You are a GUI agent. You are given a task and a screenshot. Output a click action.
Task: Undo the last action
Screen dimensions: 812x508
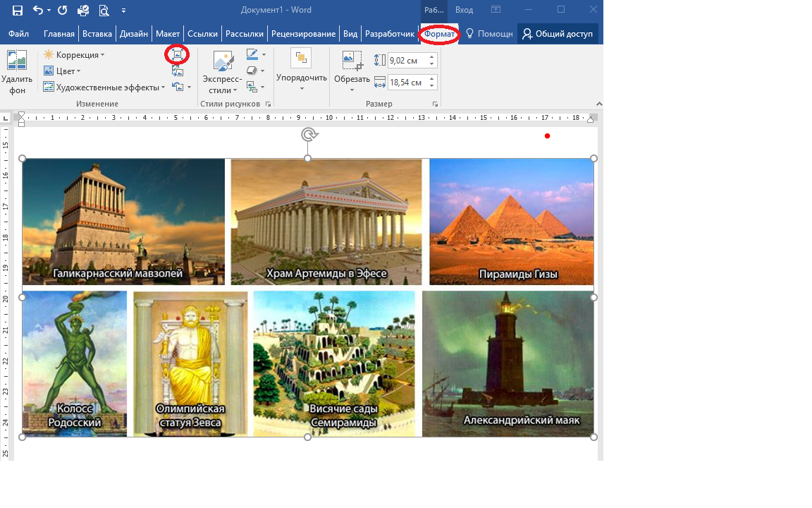[x=39, y=11]
